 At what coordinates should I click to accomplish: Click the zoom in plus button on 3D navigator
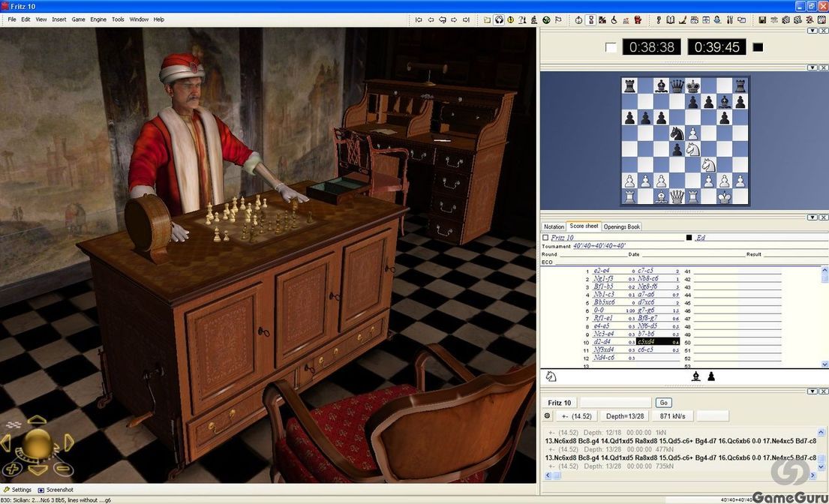click(13, 469)
